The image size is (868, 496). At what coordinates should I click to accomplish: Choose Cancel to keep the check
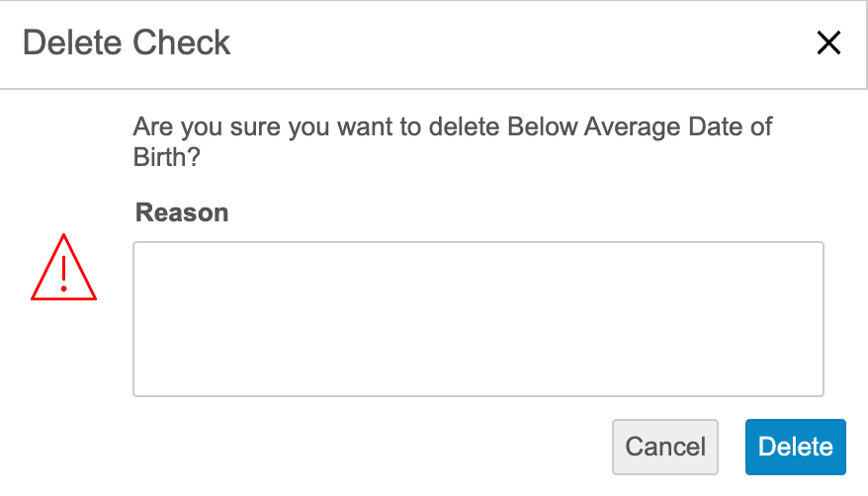point(665,447)
